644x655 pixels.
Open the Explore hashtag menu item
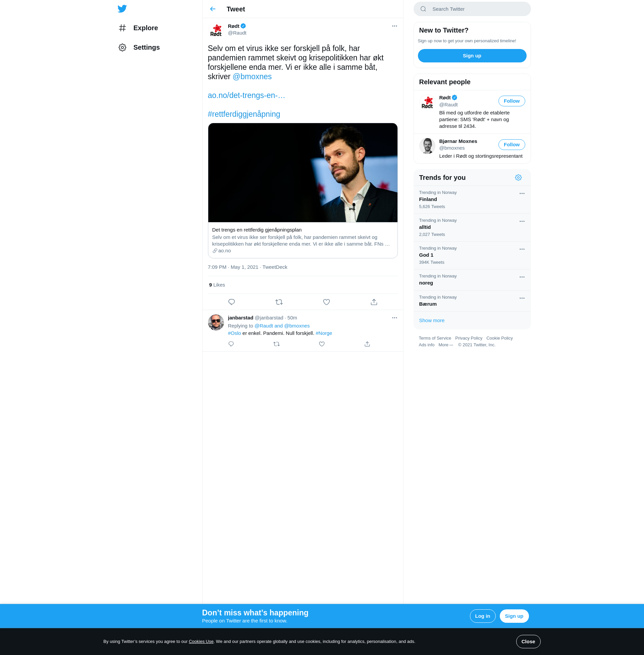click(138, 28)
